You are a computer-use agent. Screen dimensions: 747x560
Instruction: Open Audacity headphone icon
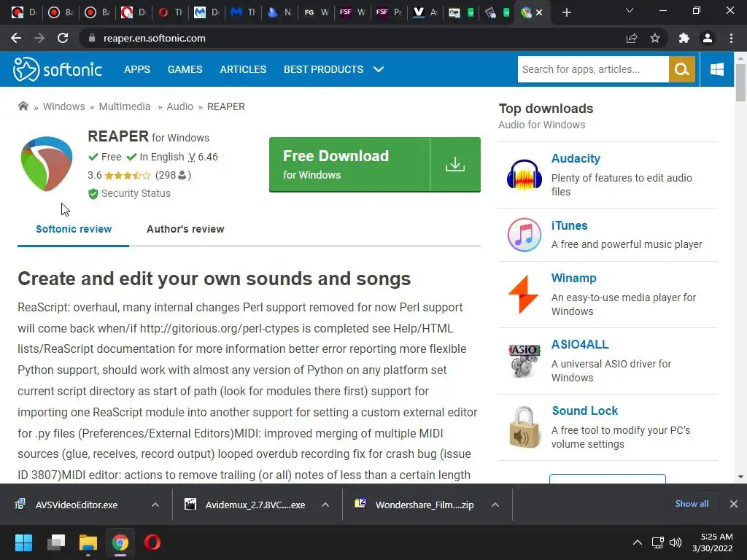[x=524, y=175]
